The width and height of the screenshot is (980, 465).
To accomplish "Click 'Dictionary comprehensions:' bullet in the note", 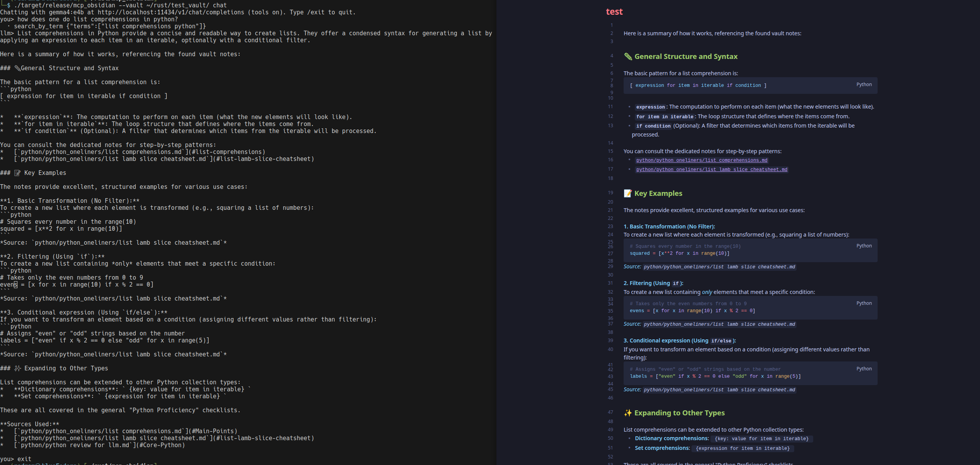I will click(672, 439).
